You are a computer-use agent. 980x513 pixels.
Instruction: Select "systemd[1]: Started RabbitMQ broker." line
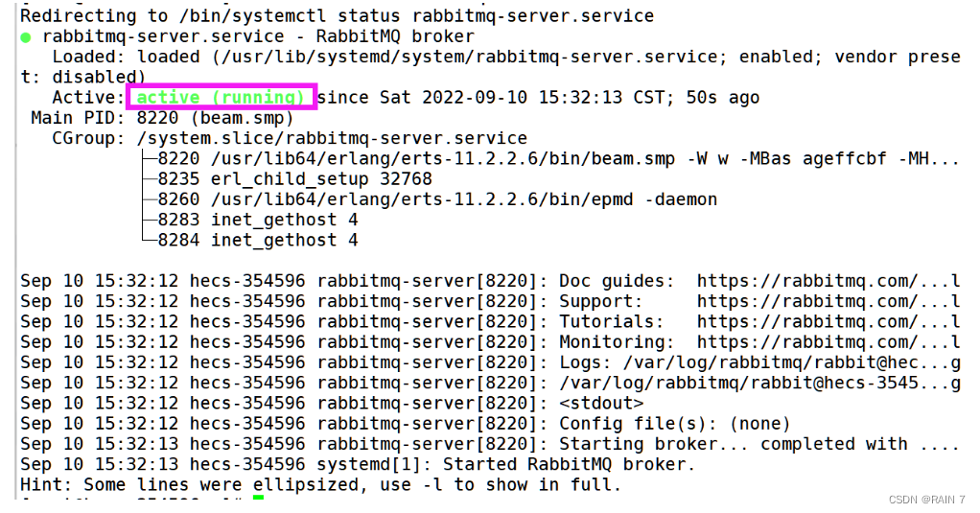coord(505,464)
